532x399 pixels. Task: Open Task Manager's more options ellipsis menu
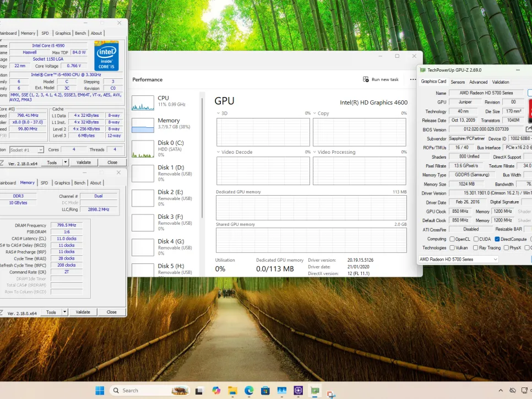point(413,79)
